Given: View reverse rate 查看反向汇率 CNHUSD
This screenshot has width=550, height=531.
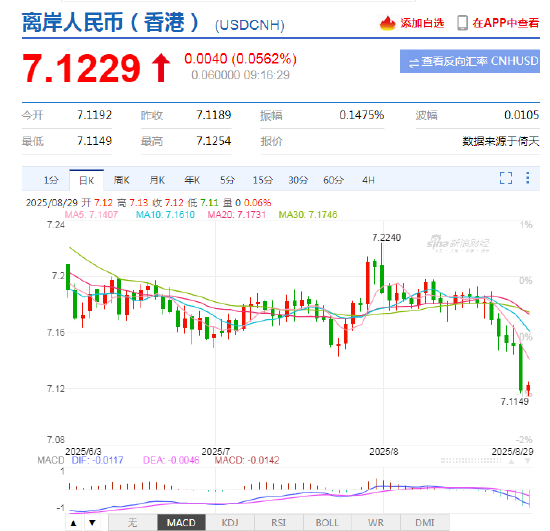Looking at the screenshot, I should 470,61.
